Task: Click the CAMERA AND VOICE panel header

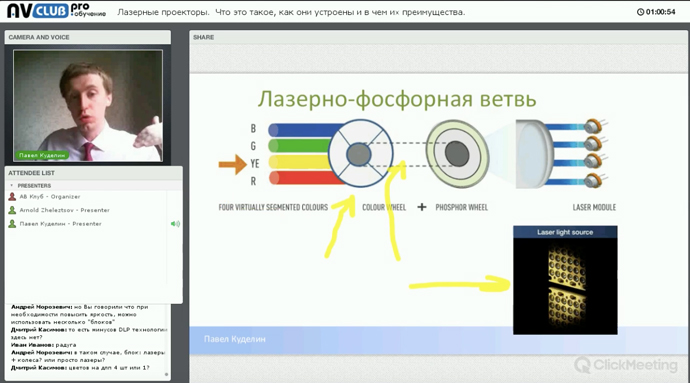Action: (88, 37)
